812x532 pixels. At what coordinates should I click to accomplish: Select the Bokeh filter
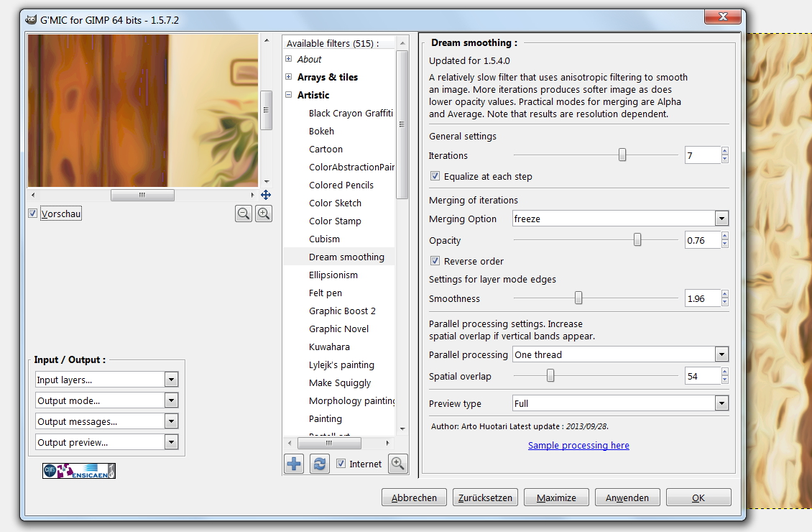coord(321,131)
